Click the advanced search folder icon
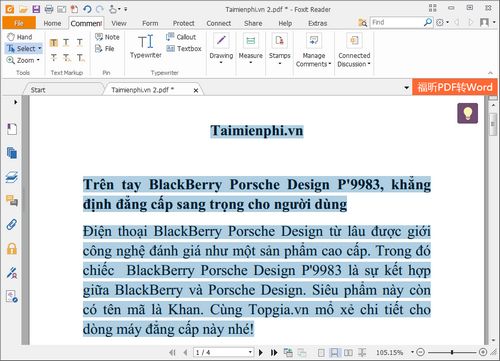 click(x=362, y=22)
